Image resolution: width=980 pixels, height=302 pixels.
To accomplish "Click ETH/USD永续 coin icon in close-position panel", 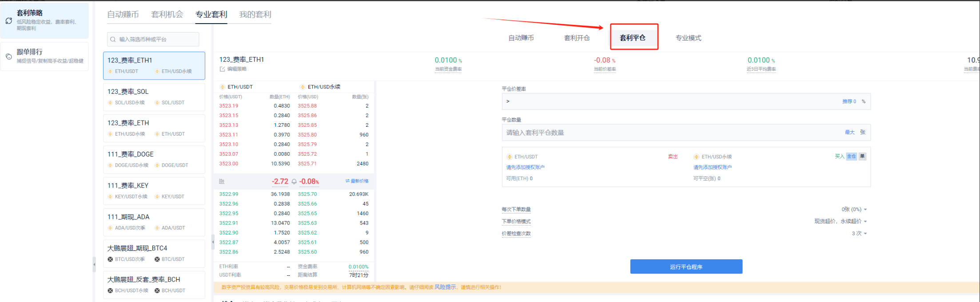I will [697, 157].
